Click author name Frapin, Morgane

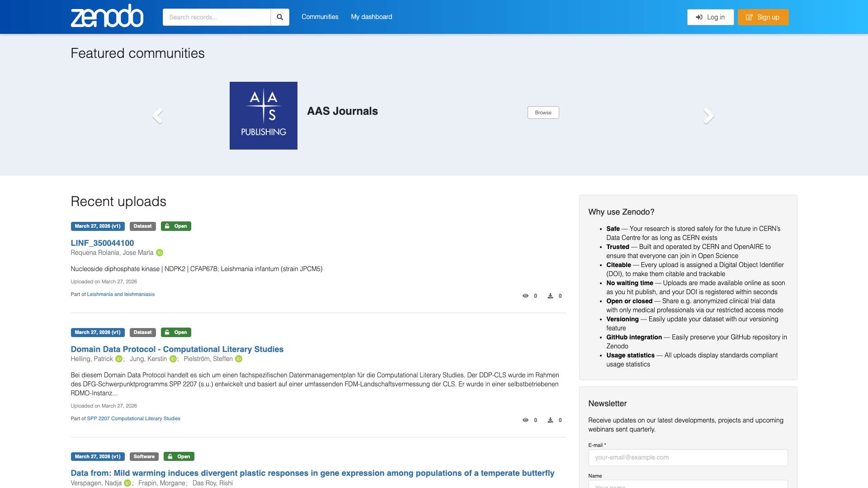click(162, 483)
